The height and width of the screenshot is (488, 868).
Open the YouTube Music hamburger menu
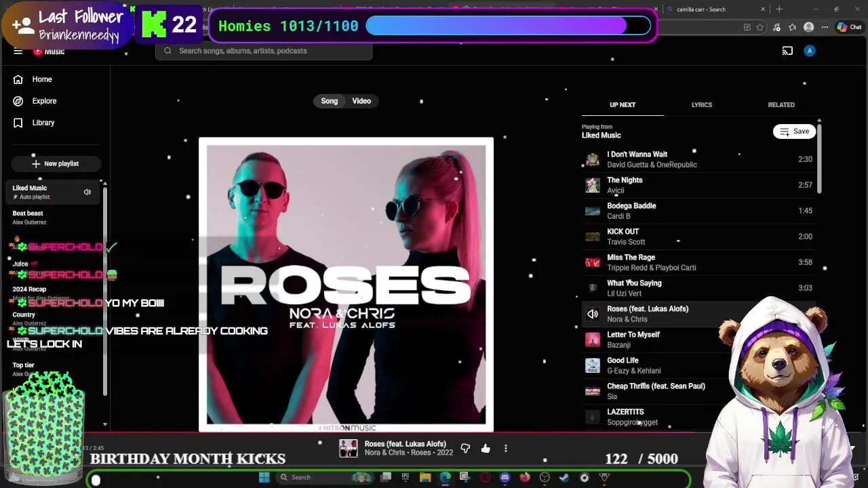[x=18, y=51]
